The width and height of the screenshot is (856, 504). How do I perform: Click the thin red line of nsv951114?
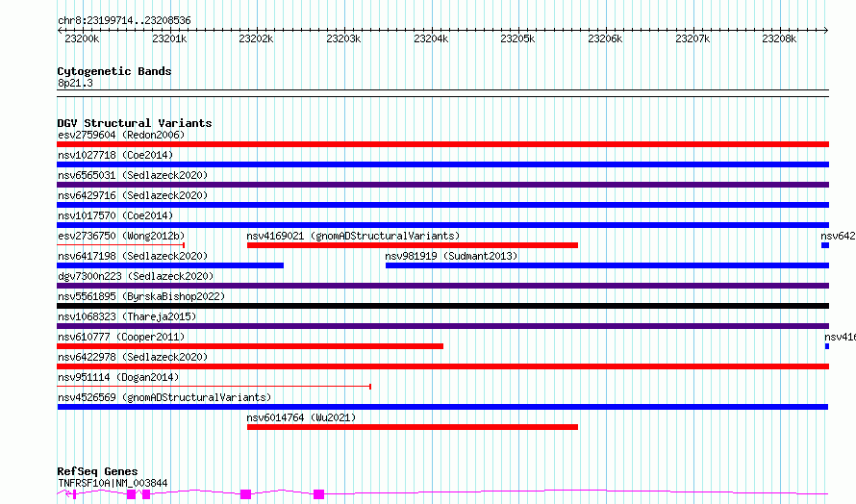click(214, 387)
